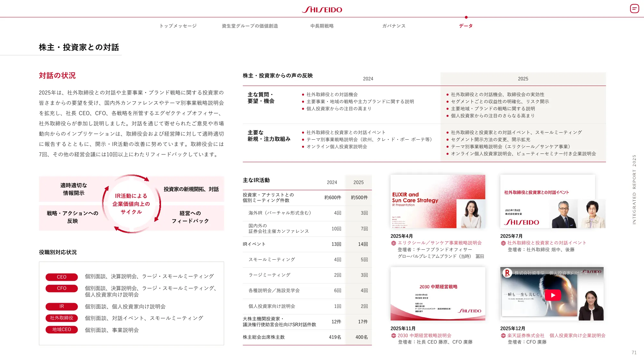This screenshot has height=362, width=644.
Task: Click the 国内外の証券会社主催カンファレンス row label
Action: [x=279, y=228]
